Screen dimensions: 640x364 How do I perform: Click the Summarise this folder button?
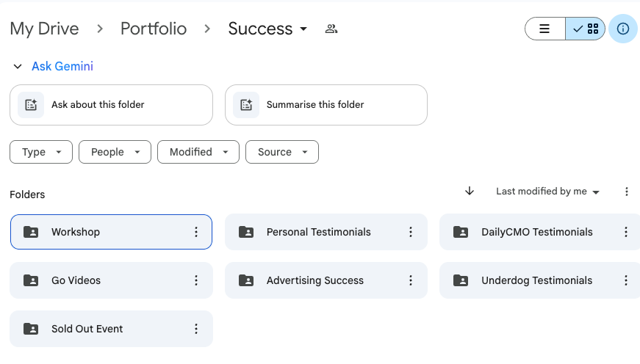coord(326,105)
